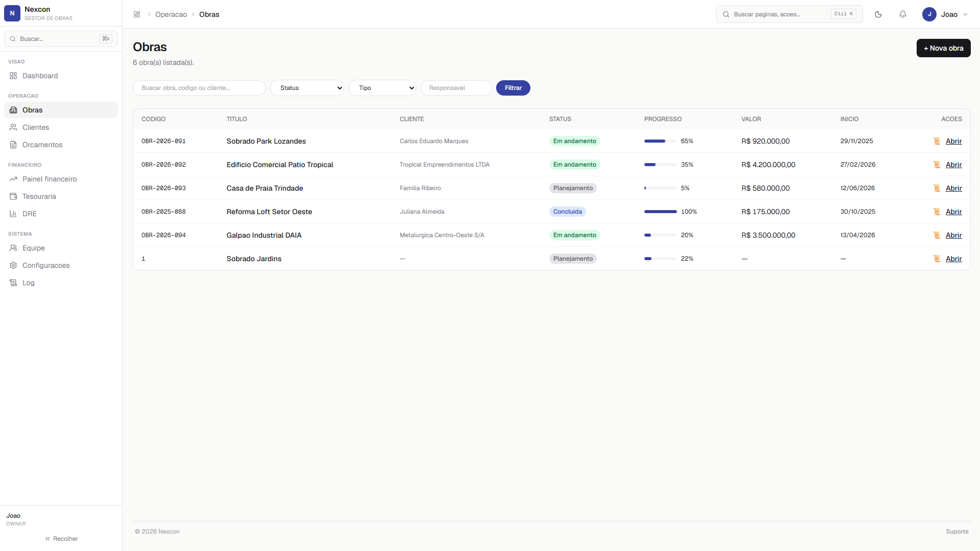
Task: Click scroll icon in Sobrado Park Lozandes row
Action: (937, 141)
